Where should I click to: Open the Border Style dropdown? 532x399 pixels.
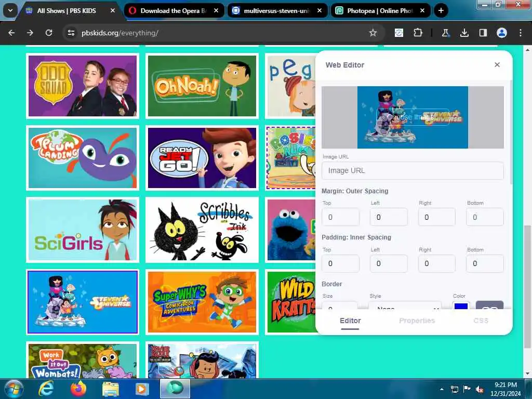tap(405, 305)
